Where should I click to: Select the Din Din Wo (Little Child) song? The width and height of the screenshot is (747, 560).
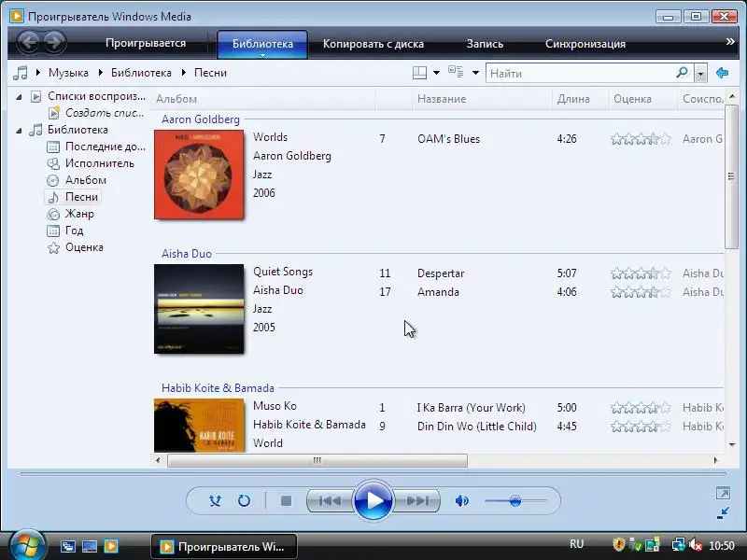pos(477,427)
